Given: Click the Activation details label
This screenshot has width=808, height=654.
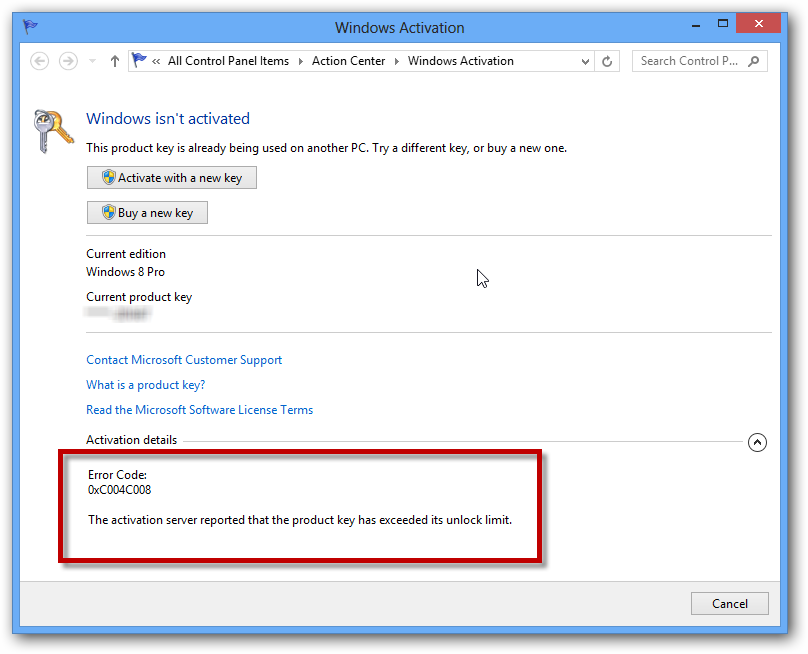Looking at the screenshot, I should [x=131, y=440].
